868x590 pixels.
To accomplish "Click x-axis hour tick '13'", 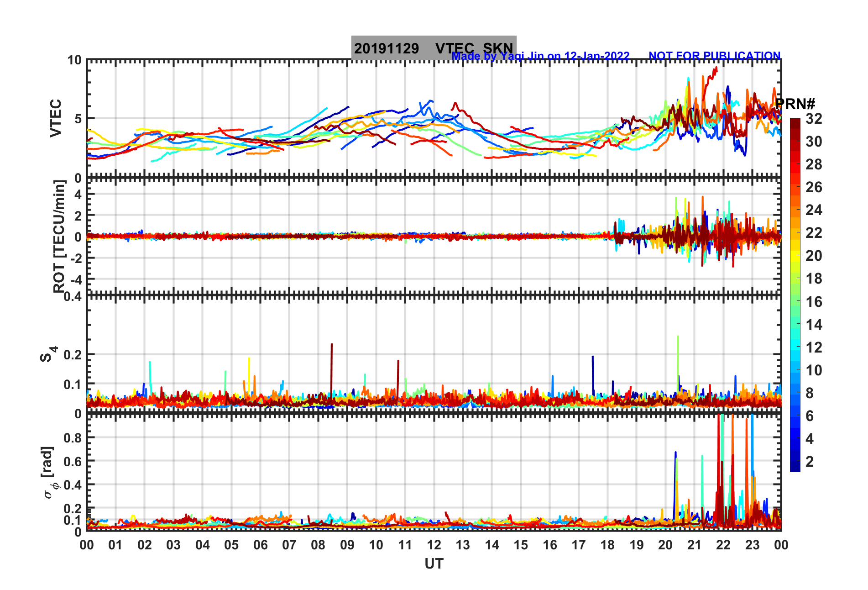I will (463, 545).
